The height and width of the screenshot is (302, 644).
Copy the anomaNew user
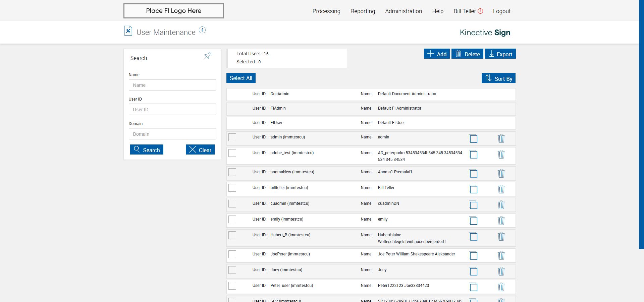[473, 173]
